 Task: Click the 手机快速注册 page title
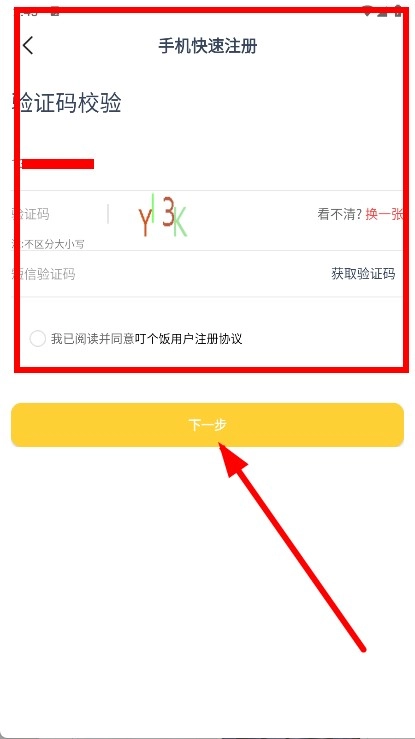point(208,46)
